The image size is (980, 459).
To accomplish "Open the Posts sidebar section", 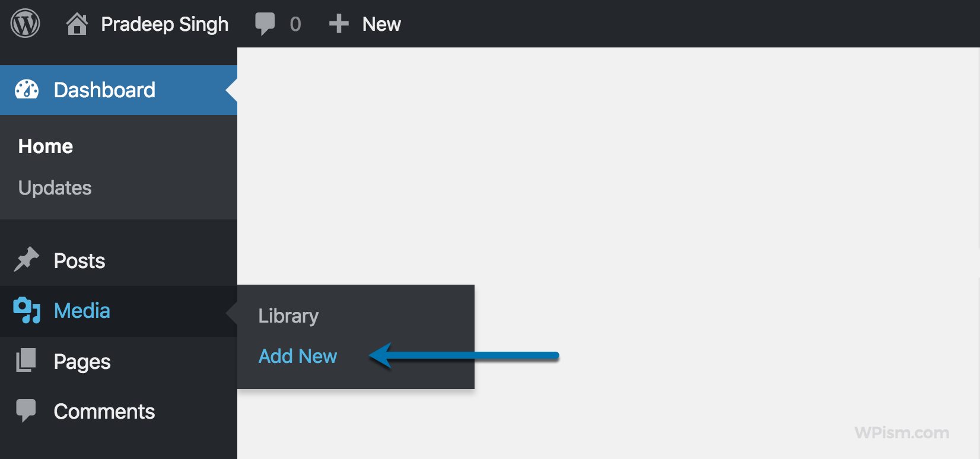I will click(x=79, y=260).
